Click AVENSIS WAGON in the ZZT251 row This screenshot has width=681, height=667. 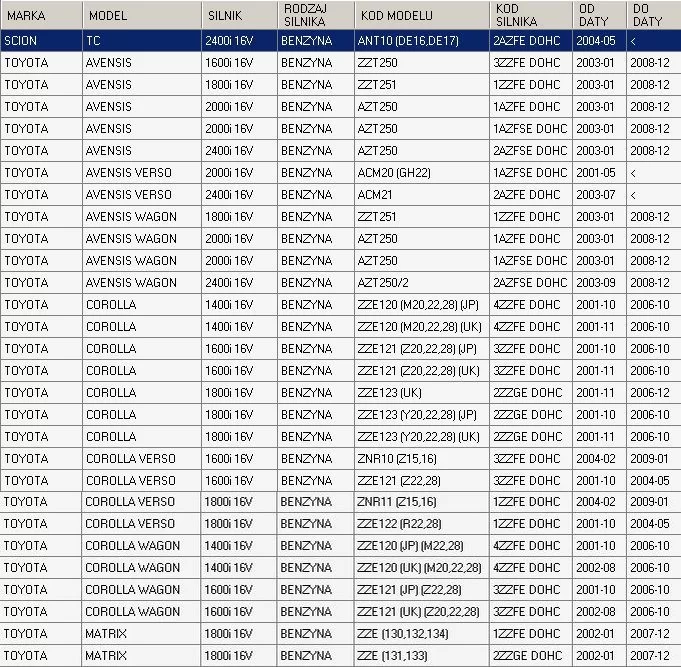click(142, 217)
